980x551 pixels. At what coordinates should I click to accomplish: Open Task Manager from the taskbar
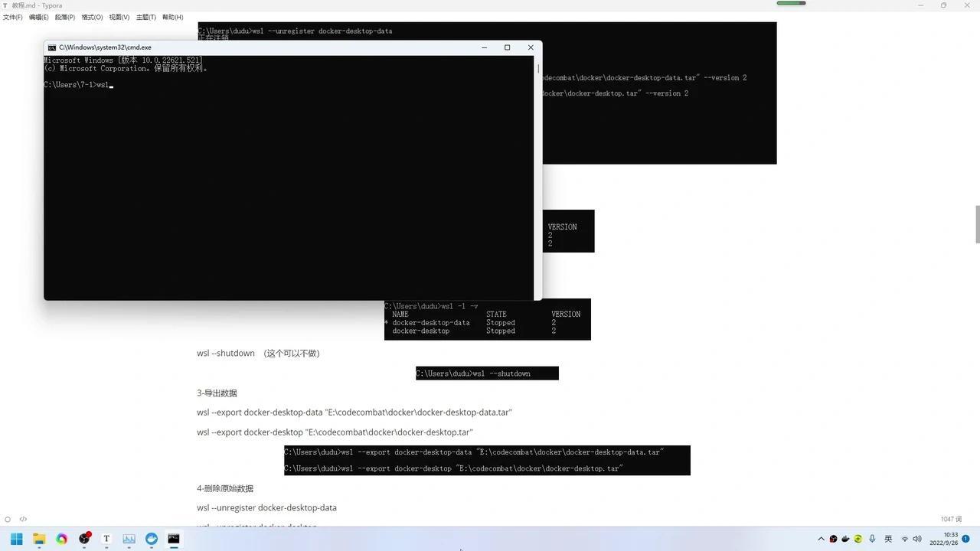(129, 539)
